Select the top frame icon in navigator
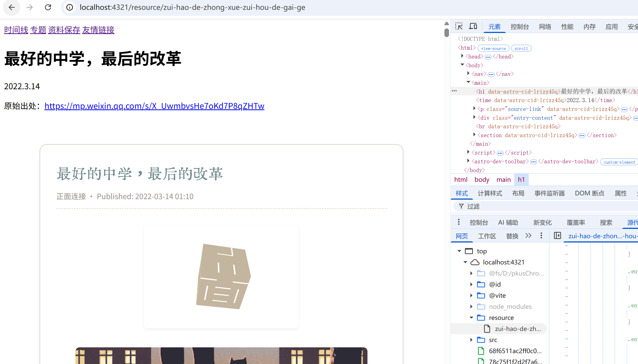The image size is (638, 364). 469,251
